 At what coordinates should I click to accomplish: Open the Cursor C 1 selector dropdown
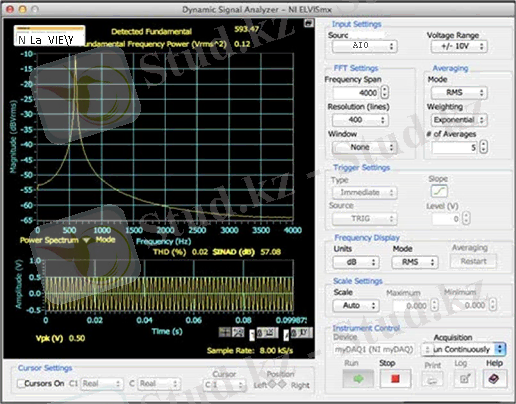pos(224,385)
